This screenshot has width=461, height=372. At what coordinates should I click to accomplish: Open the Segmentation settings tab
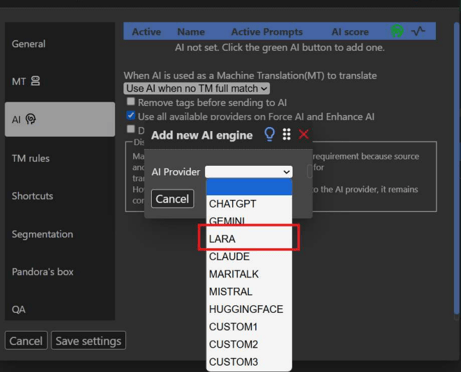tap(60, 234)
